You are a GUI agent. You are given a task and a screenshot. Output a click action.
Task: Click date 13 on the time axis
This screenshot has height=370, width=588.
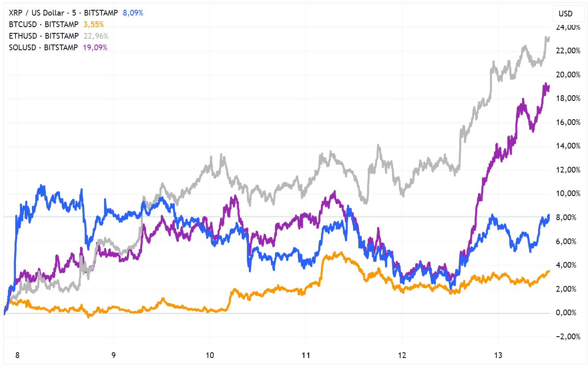click(498, 355)
